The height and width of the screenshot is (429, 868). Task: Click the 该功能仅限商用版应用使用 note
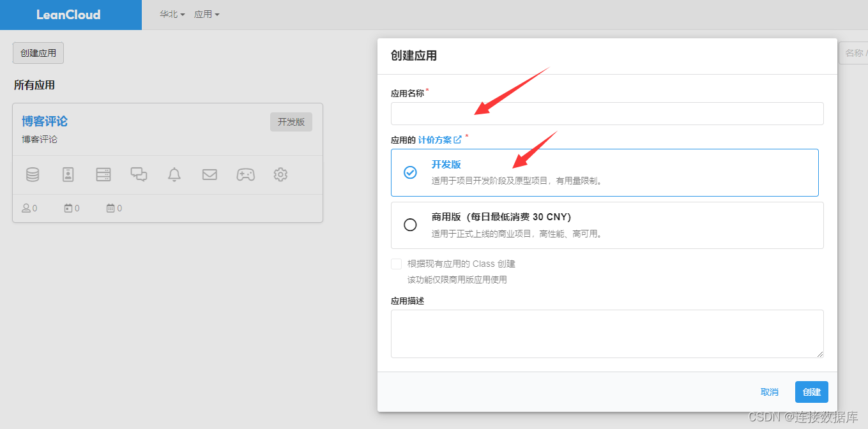pos(457,280)
